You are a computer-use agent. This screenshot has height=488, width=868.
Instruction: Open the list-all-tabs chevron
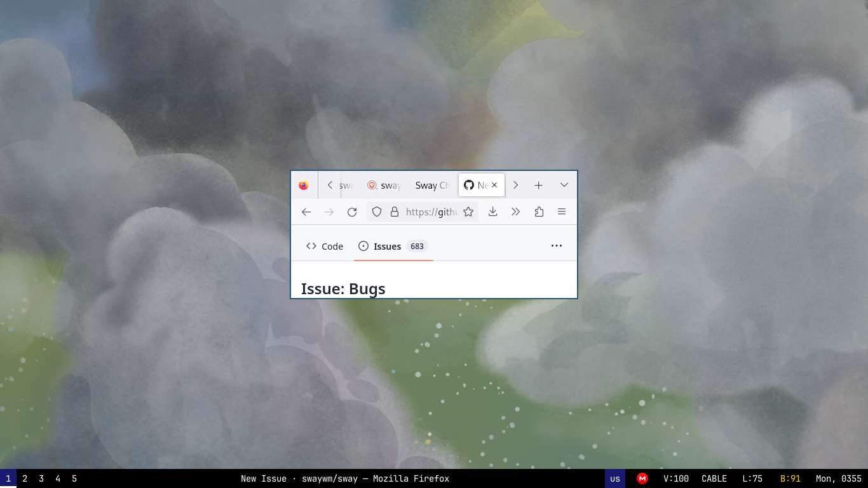[564, 185]
